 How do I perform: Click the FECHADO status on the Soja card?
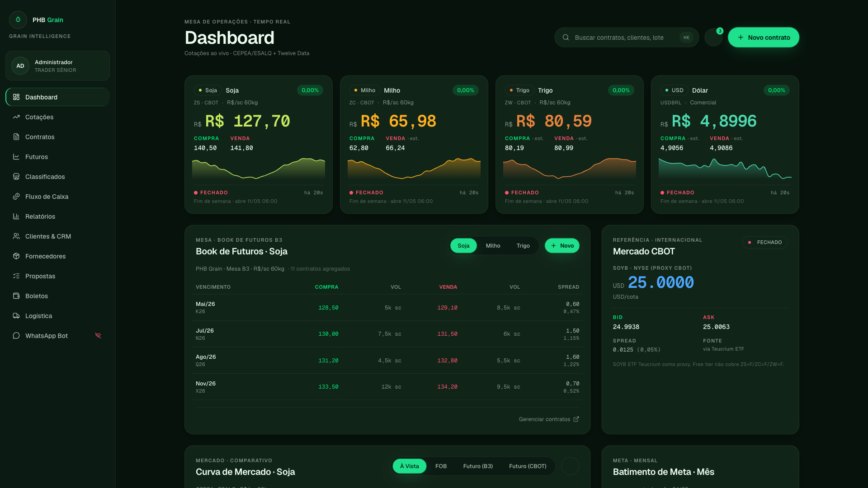point(211,193)
